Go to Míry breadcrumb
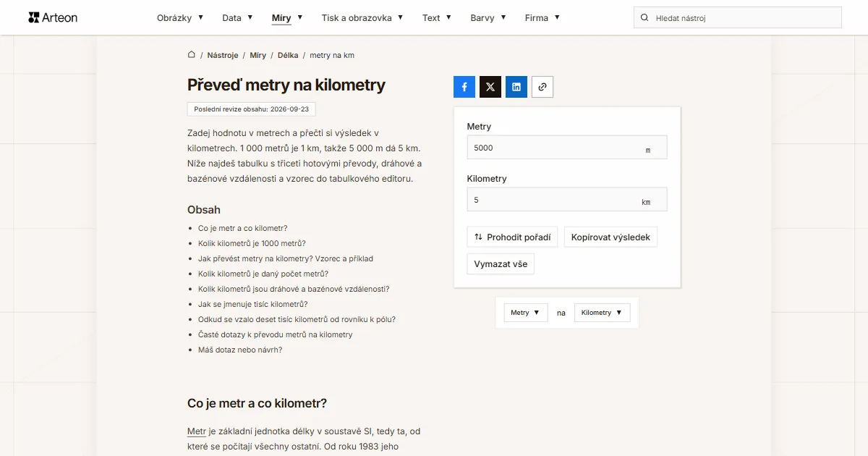 (258, 55)
